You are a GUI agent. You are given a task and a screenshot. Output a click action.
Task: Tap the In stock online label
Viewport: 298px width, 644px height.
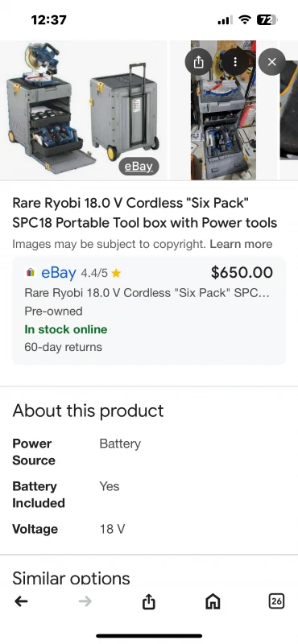[x=66, y=329]
